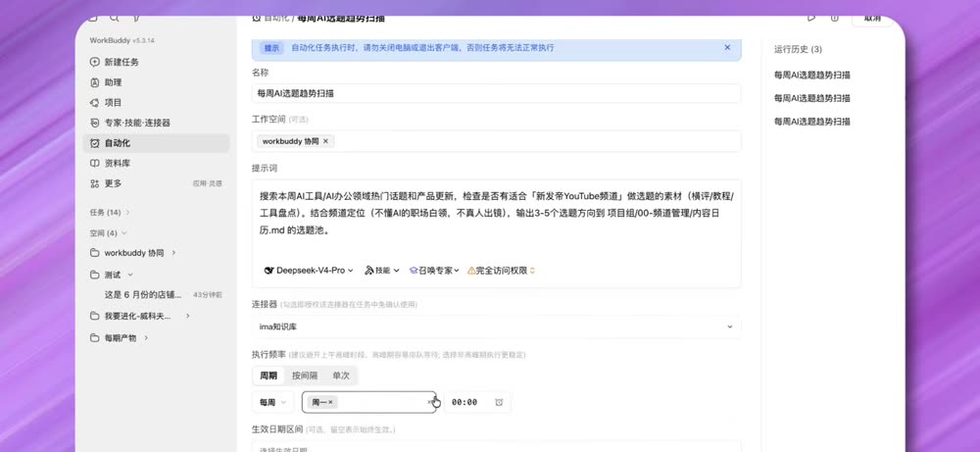Click the 资料库 book icon
The width and height of the screenshot is (980, 452).
click(x=94, y=163)
